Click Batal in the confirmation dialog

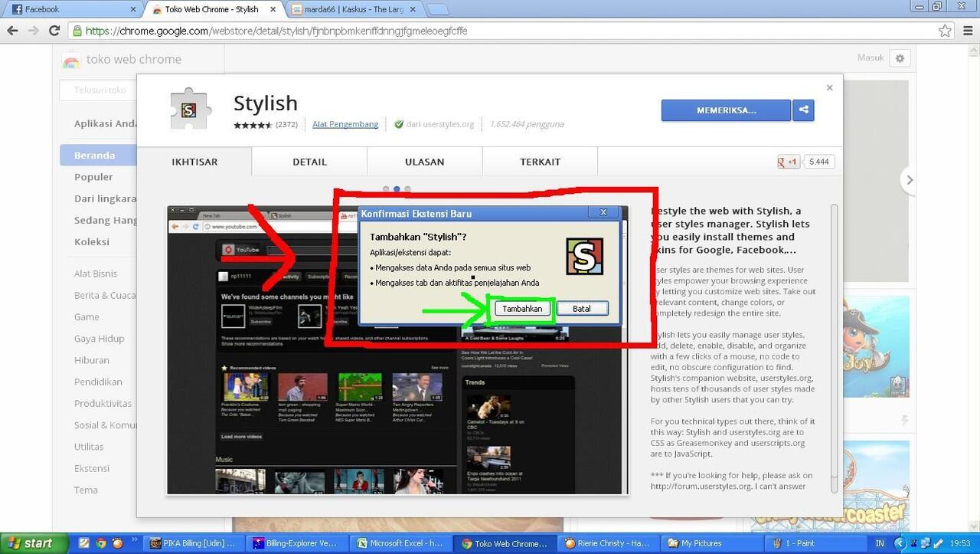[582, 309]
